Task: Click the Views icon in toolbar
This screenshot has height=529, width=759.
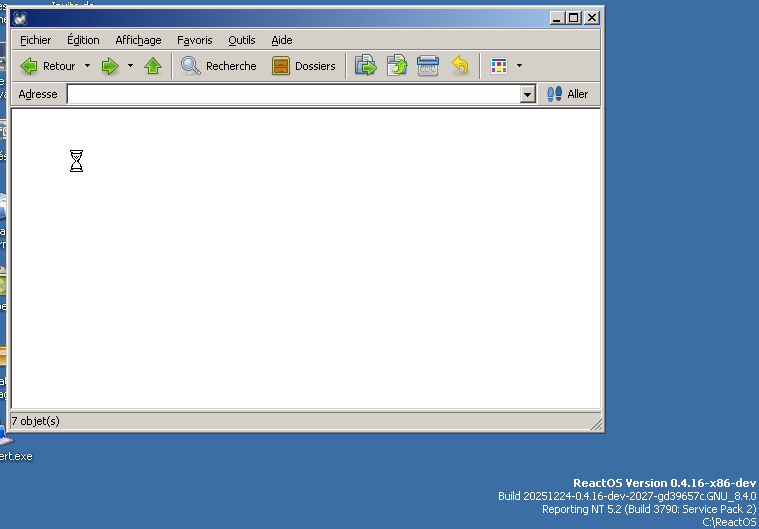Action: [x=499, y=66]
